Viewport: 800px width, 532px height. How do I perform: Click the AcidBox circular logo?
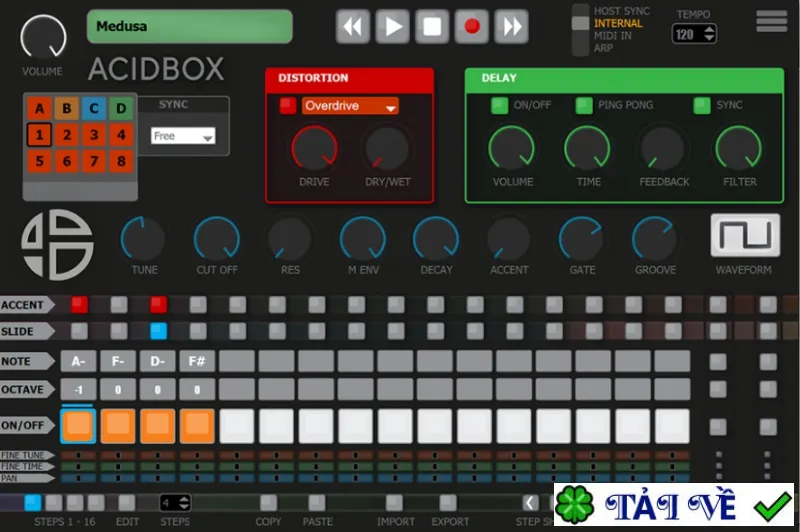[x=57, y=245]
